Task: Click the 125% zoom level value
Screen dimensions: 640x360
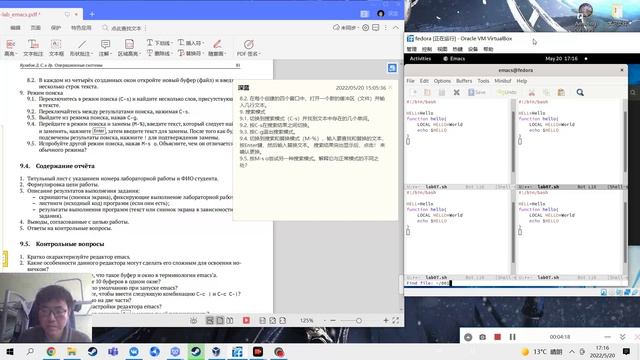Action: [x=307, y=320]
